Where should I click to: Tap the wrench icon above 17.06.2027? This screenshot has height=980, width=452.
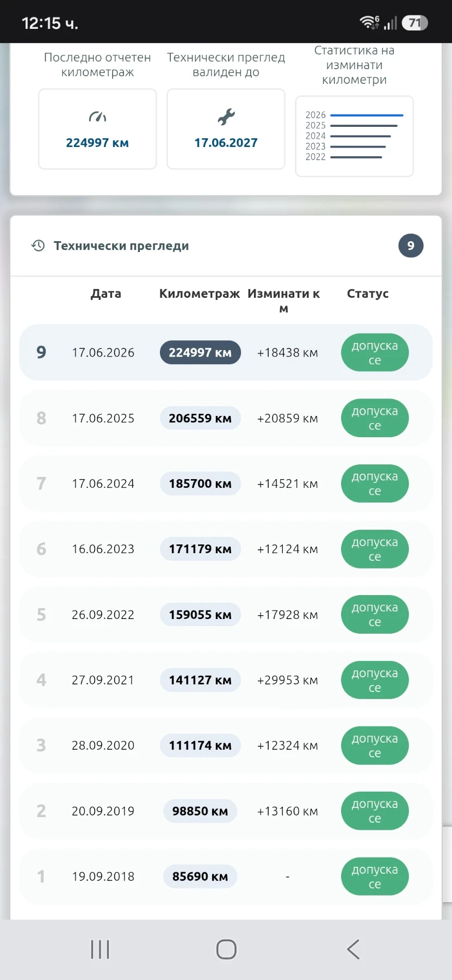point(226,117)
